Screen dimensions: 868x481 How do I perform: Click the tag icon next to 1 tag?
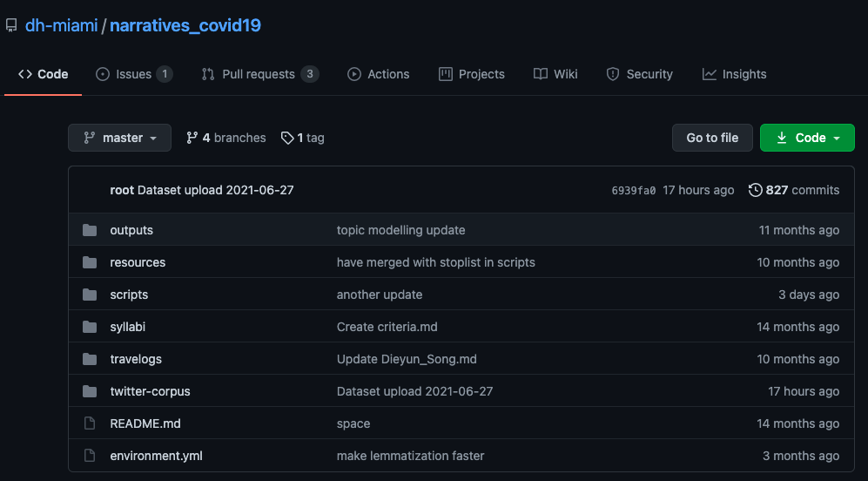click(x=287, y=138)
